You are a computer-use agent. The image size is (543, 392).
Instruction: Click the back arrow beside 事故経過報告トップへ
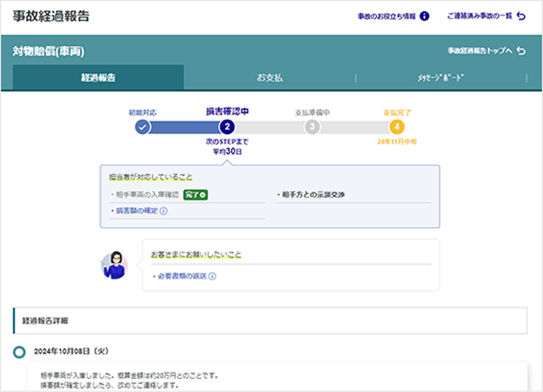click(x=522, y=51)
